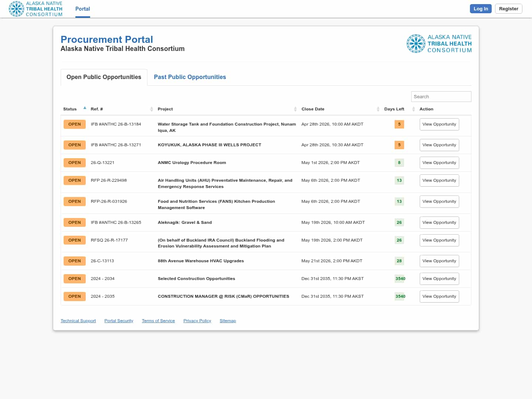The height and width of the screenshot is (399, 532).
Task: Click reference number RFP-26-R-031926
Action: (109, 201)
